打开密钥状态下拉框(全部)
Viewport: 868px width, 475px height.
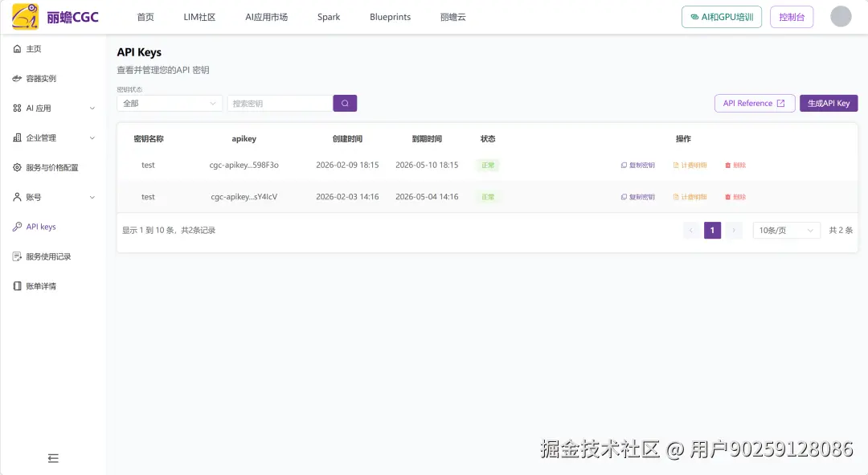tap(169, 103)
